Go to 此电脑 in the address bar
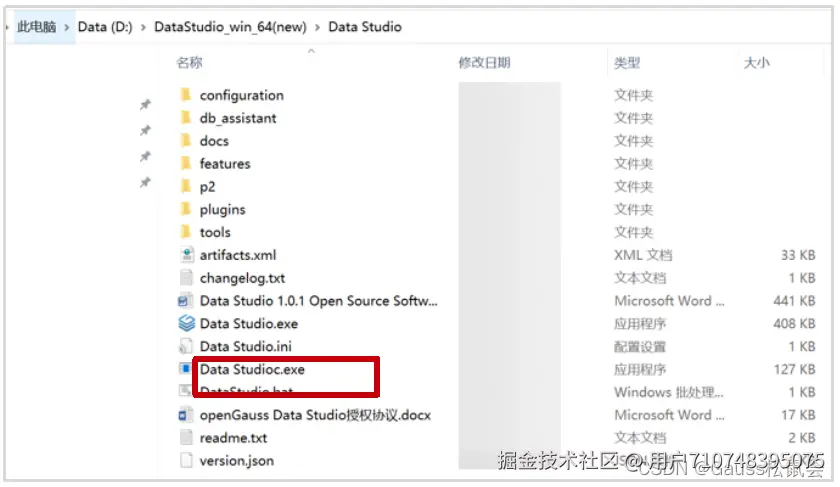Viewport: 840px width, 487px height. (36, 27)
